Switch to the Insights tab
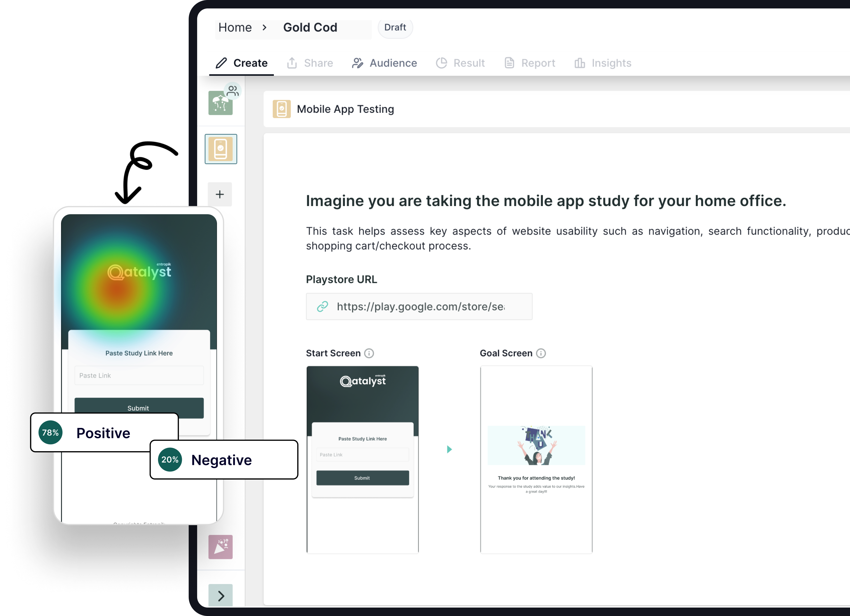 click(x=603, y=63)
